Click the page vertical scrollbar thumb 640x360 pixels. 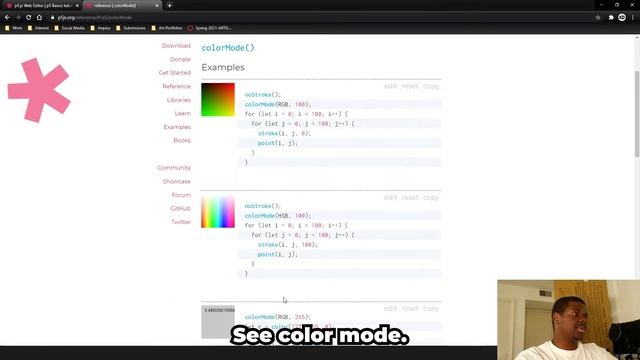[x=637, y=113]
